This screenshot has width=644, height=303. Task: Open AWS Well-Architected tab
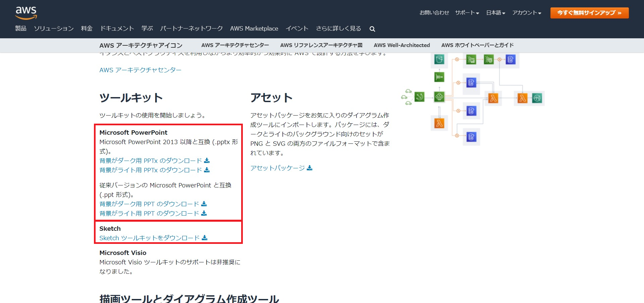pyautogui.click(x=402, y=45)
